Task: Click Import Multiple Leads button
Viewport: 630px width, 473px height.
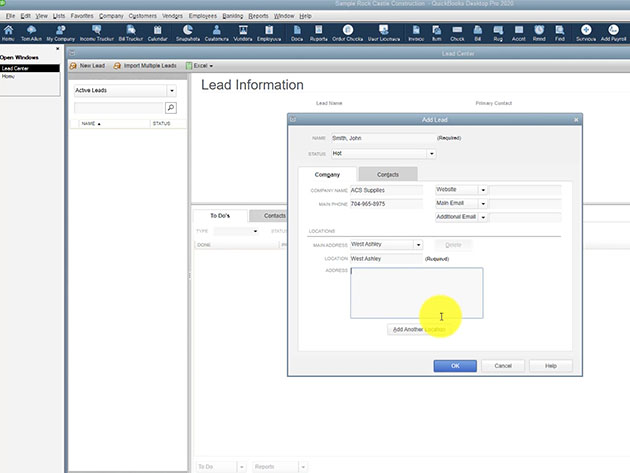Action: [x=145, y=66]
